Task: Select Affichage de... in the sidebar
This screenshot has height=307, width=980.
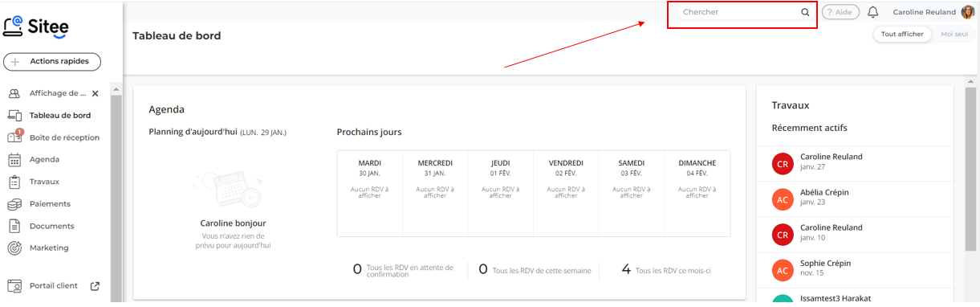Action: pos(58,93)
